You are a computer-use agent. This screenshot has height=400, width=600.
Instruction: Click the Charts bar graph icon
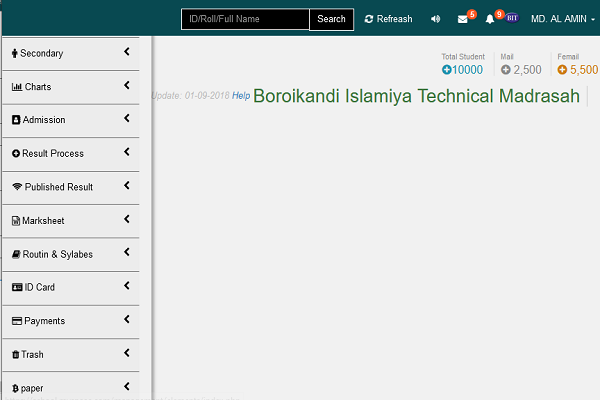(17, 87)
